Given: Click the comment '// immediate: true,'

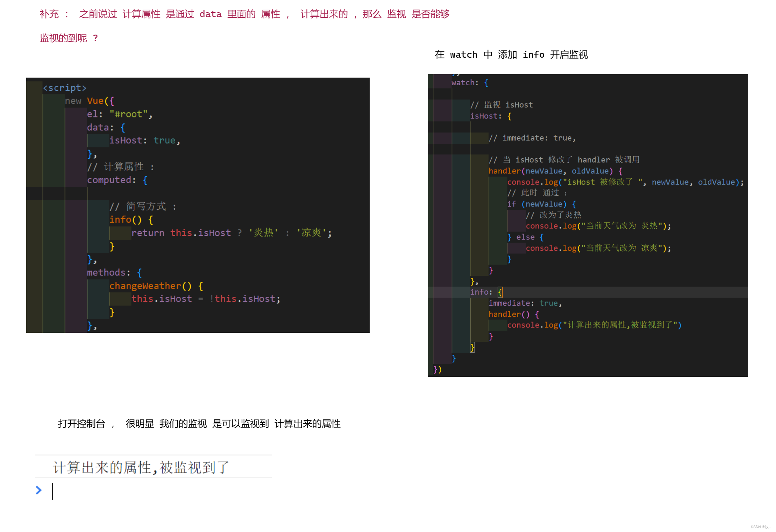Looking at the screenshot, I should 532,138.
